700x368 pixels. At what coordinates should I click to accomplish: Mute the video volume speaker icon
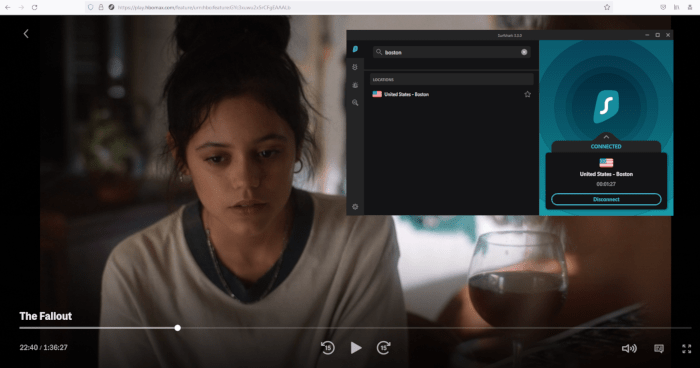tap(629, 348)
